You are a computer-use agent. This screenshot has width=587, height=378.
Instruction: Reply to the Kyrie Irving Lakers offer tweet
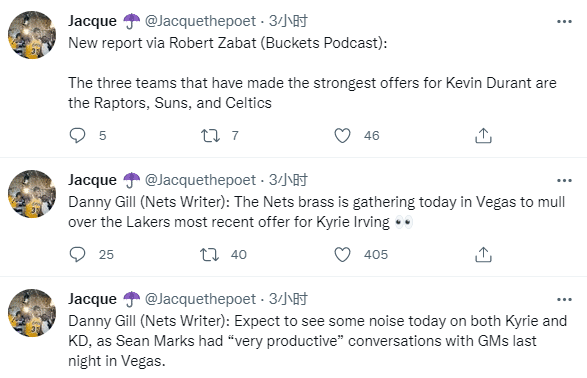77,254
